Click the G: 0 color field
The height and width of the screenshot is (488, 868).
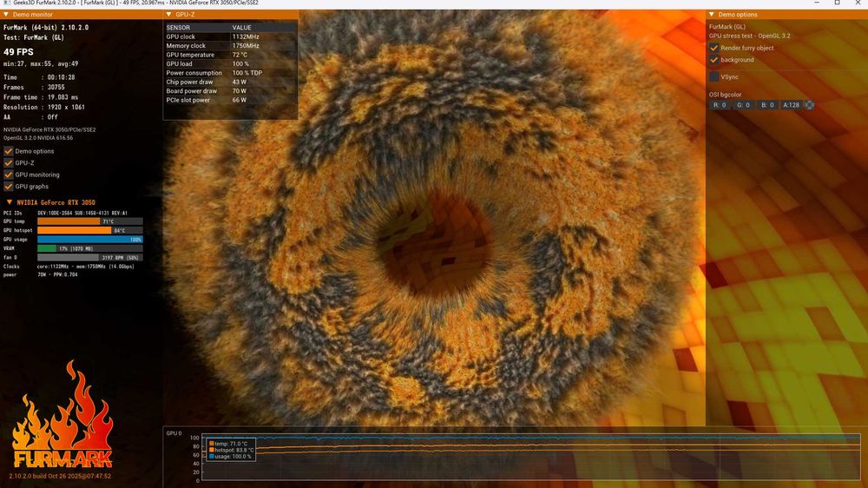click(743, 105)
